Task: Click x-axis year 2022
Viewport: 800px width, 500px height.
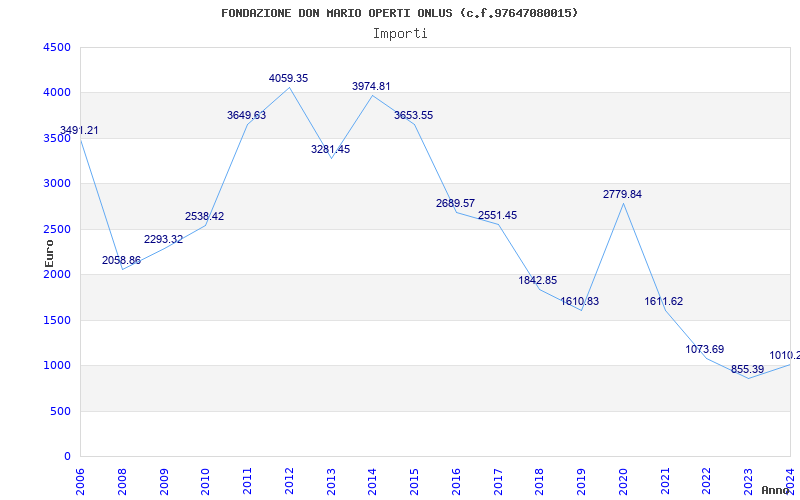Action: tap(707, 482)
